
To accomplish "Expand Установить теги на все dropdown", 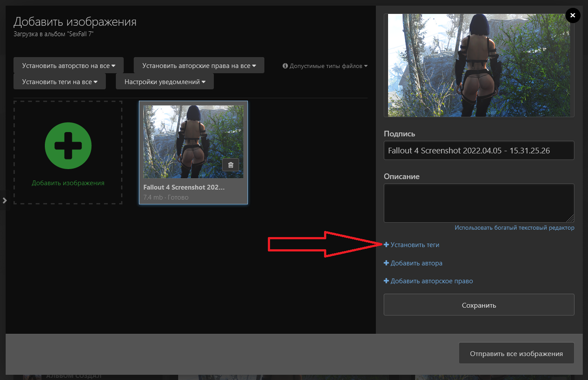I will [60, 81].
